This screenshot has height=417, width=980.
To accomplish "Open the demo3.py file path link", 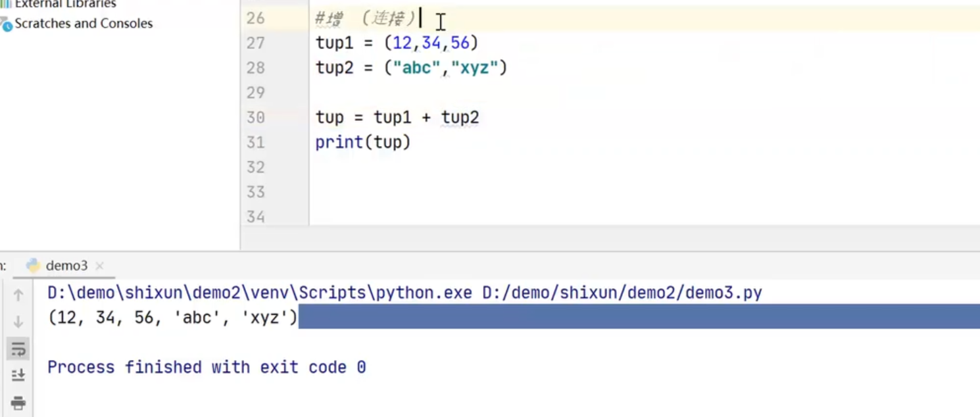I will click(622, 293).
